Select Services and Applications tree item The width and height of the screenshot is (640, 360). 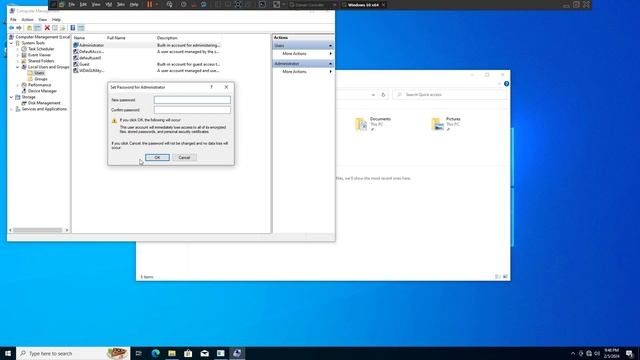44,109
